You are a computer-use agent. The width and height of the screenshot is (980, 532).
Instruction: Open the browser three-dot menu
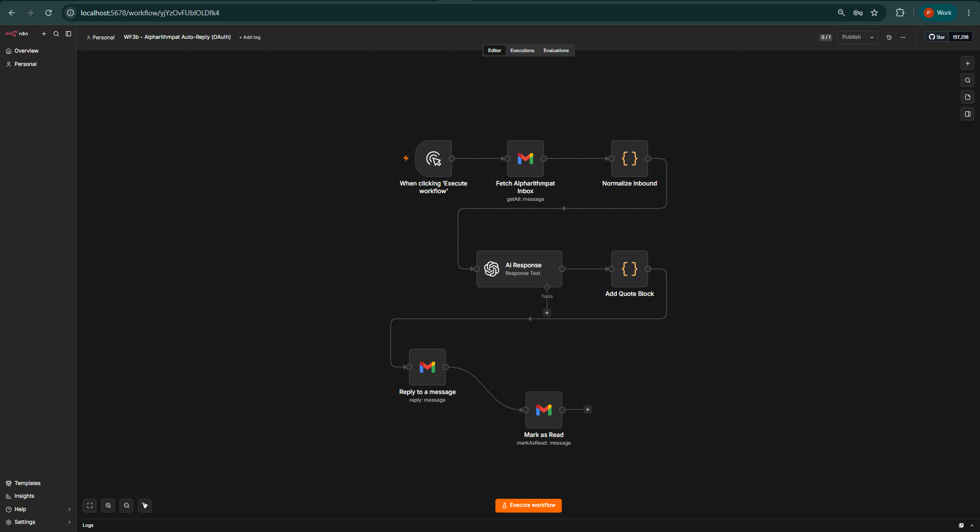[x=969, y=13]
